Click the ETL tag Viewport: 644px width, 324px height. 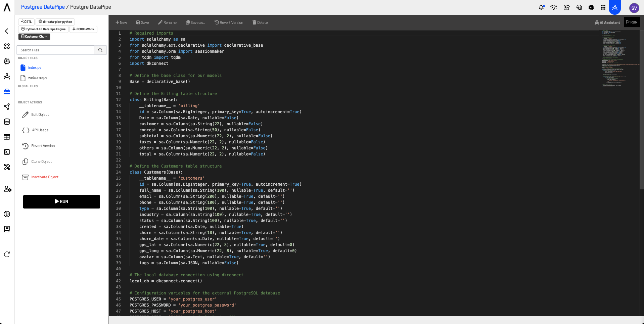27,22
